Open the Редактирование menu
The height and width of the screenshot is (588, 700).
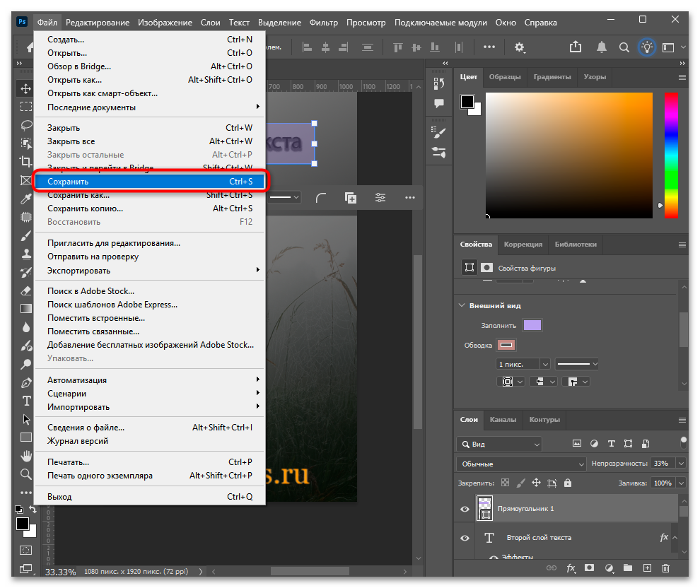(98, 23)
